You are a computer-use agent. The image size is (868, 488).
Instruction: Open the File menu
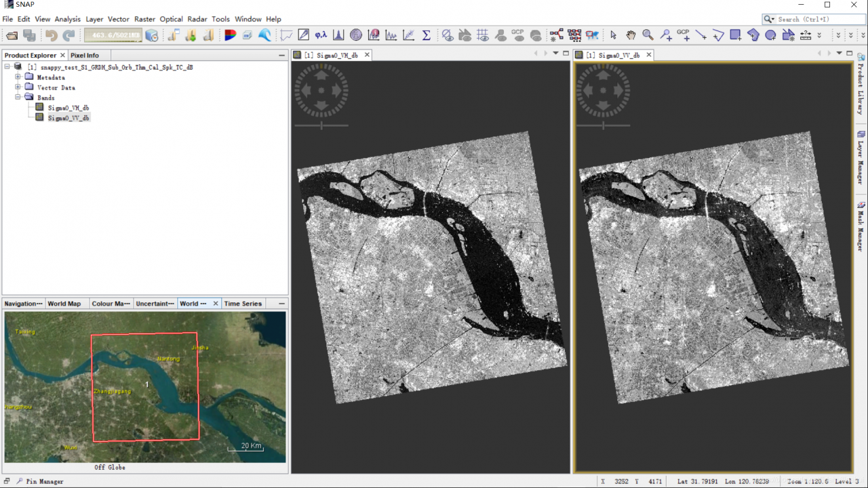[7, 19]
